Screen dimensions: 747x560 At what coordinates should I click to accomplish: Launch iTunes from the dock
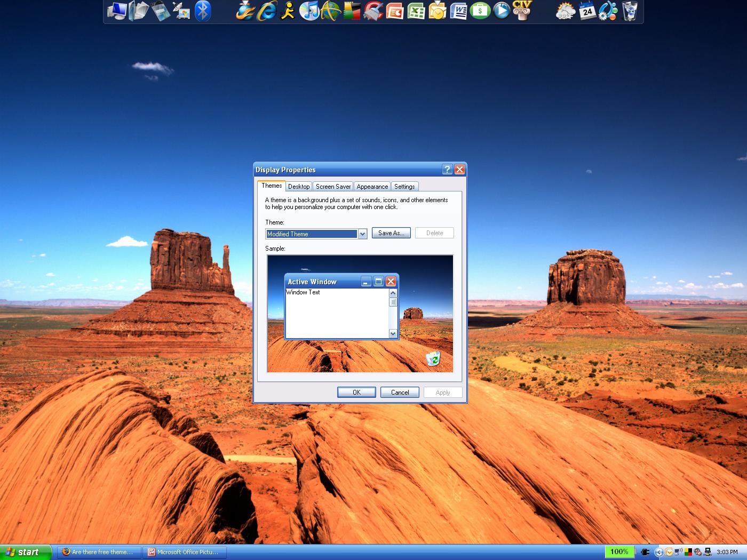click(x=309, y=11)
